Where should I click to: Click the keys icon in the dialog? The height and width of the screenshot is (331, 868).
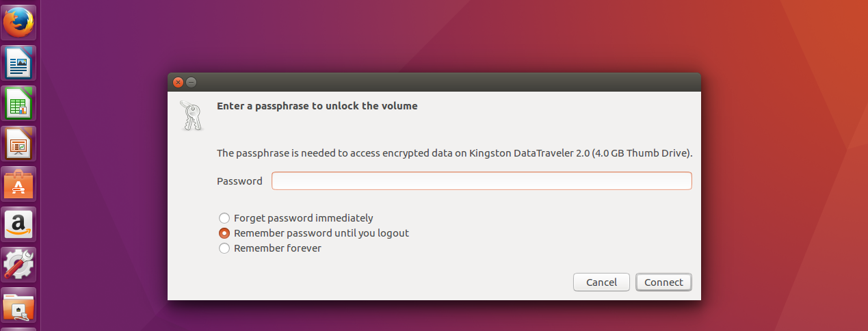pos(191,115)
